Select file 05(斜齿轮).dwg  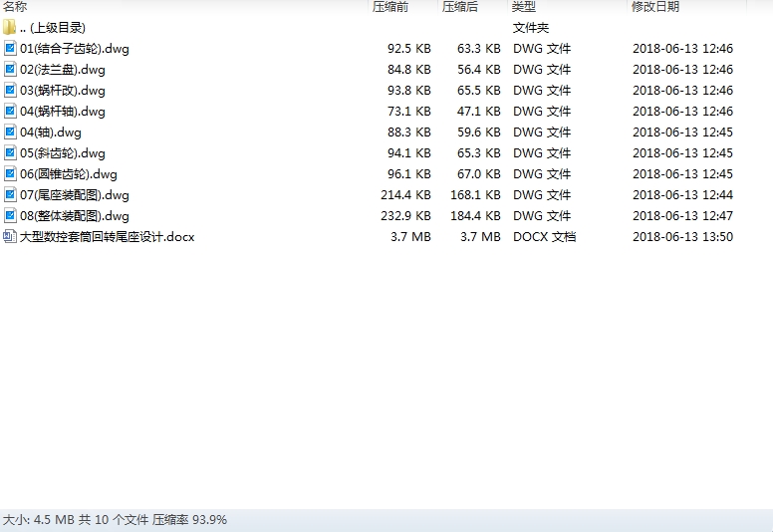tap(63, 153)
